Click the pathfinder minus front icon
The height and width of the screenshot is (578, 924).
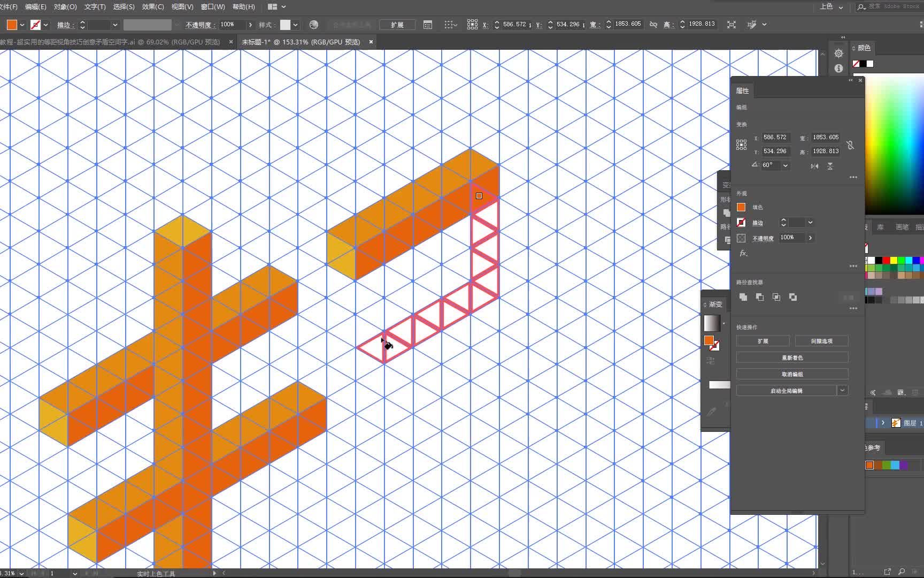click(x=760, y=297)
